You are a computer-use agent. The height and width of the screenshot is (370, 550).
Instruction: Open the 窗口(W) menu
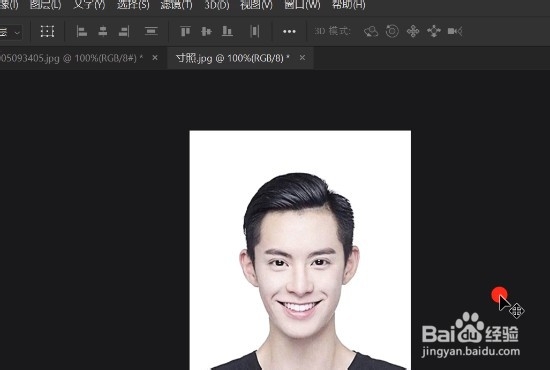coord(302,5)
